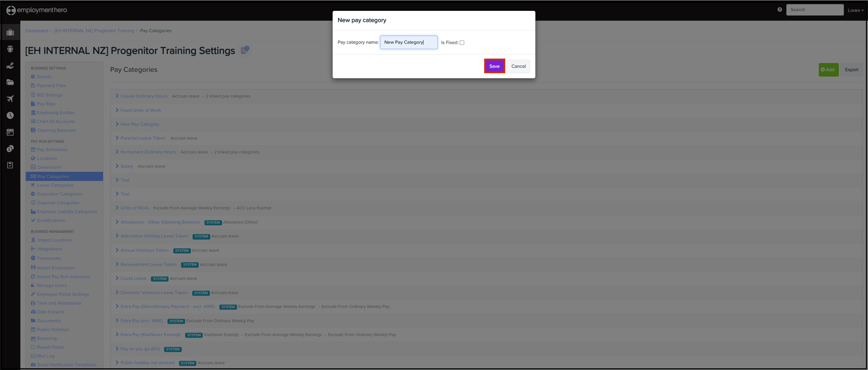
Task: Click the clock icon in left sidebar
Action: [x=10, y=115]
